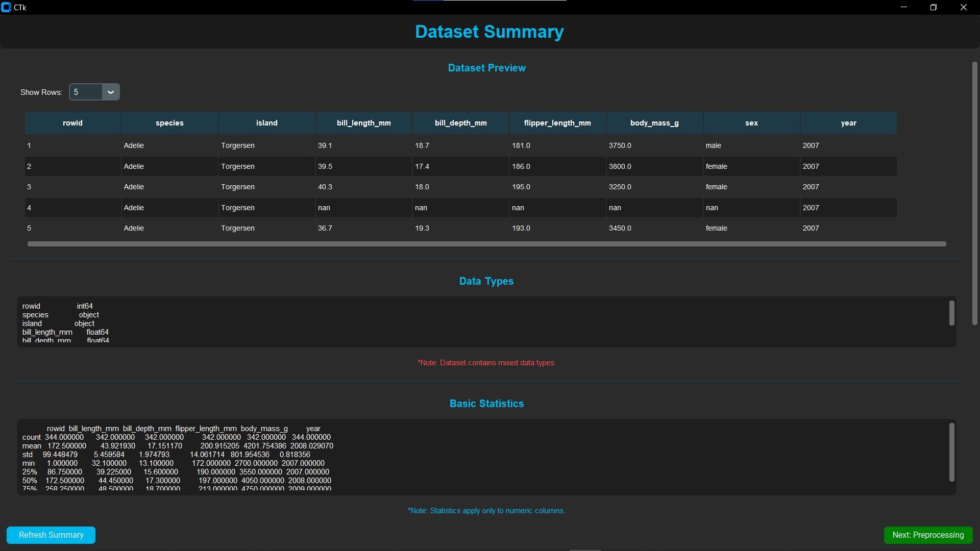Minimize the CTk window
This screenshot has width=980, height=551.
click(904, 7)
